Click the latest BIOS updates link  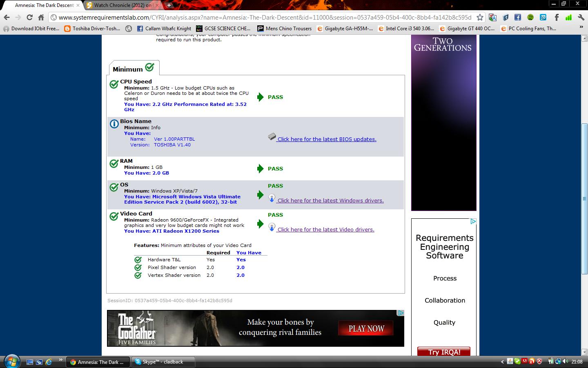(327, 139)
